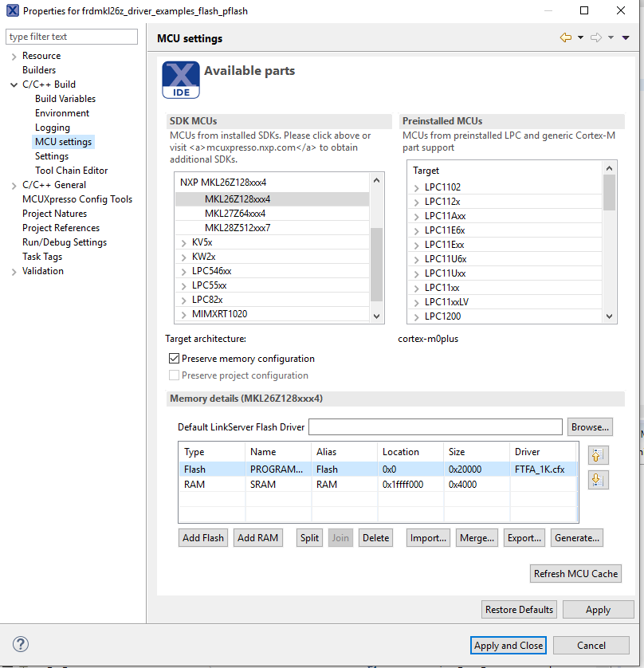Expand the LPC11U6x preinstalled target
Viewport: 644px width, 668px height.
417,259
